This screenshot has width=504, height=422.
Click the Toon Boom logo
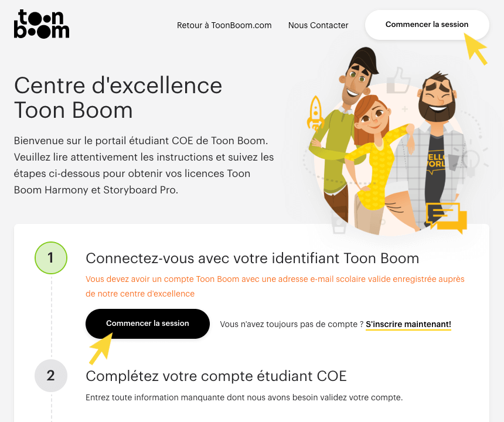41,25
